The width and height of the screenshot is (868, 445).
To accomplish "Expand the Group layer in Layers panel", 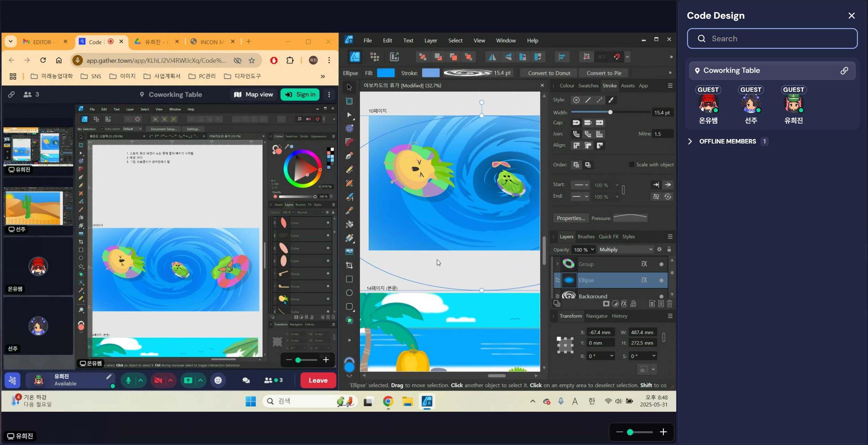I will coord(557,264).
